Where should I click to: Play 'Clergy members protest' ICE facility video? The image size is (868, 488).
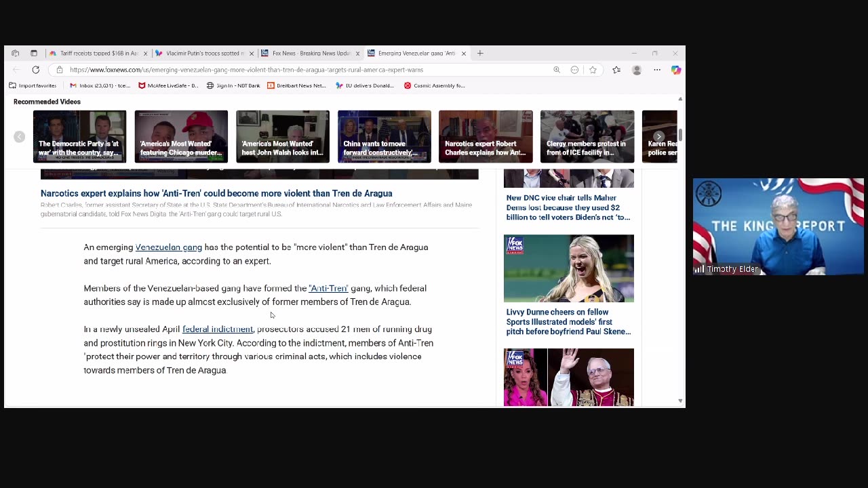click(587, 136)
